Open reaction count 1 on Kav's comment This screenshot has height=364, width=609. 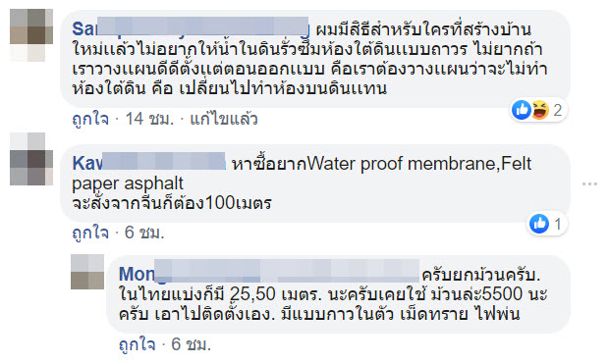(x=558, y=224)
